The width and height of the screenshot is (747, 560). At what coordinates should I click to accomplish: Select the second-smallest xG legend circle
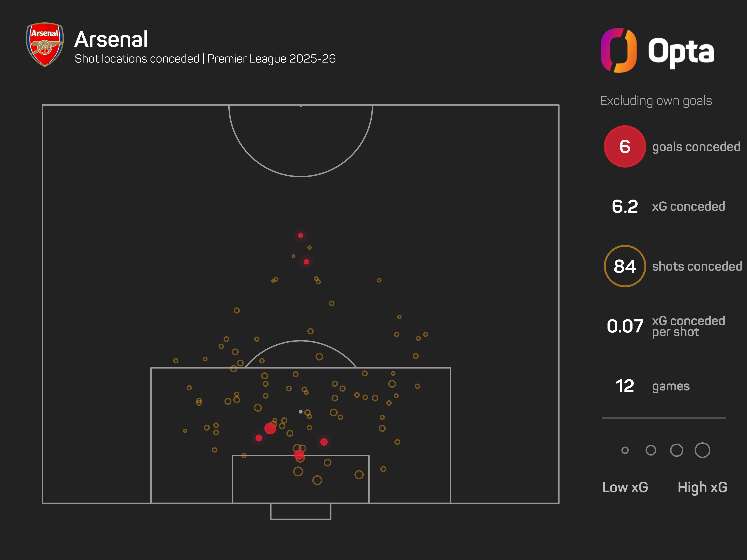pyautogui.click(x=650, y=450)
